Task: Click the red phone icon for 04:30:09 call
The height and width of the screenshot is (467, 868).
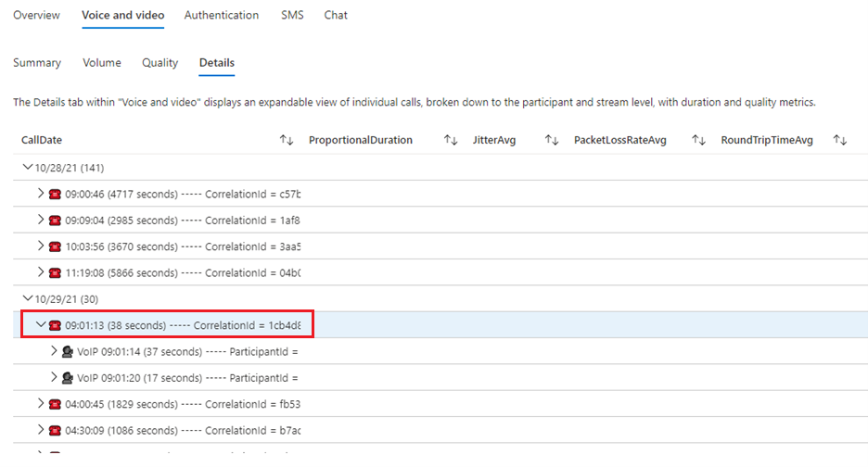Action: coord(55,431)
